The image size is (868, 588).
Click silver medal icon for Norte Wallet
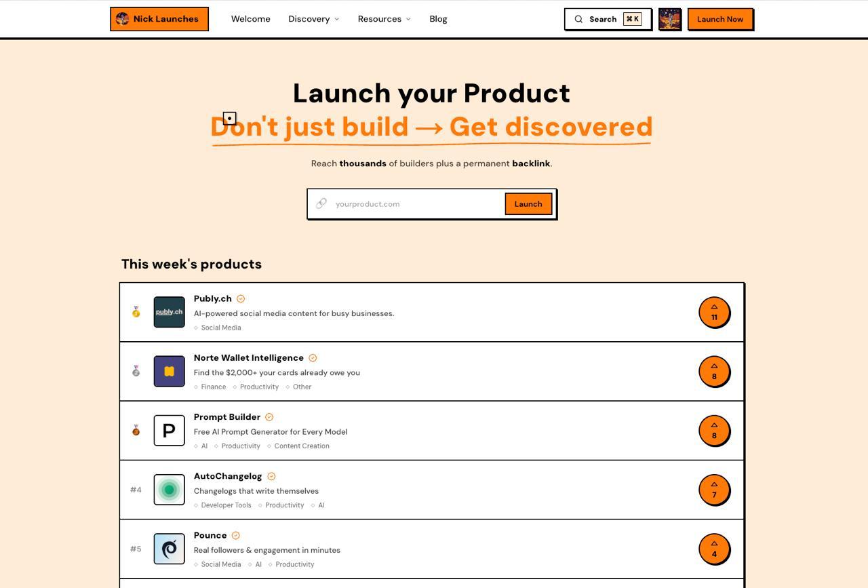pos(136,371)
